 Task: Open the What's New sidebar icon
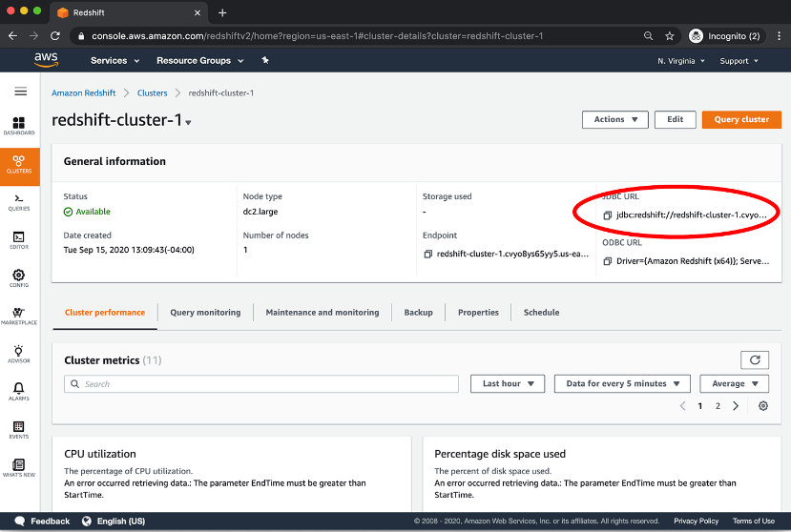[x=19, y=468]
